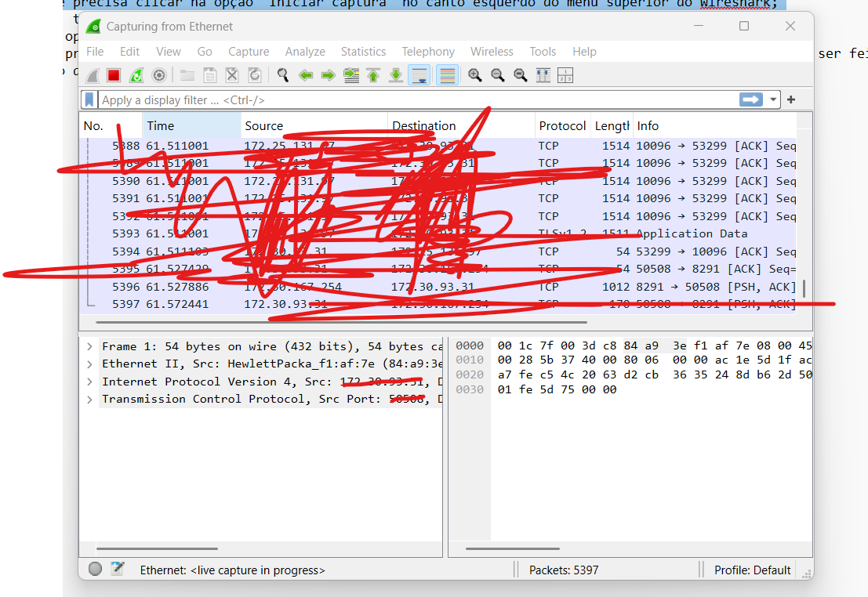This screenshot has height=597, width=868.
Task: Open the Analyze menu
Action: pos(305,52)
